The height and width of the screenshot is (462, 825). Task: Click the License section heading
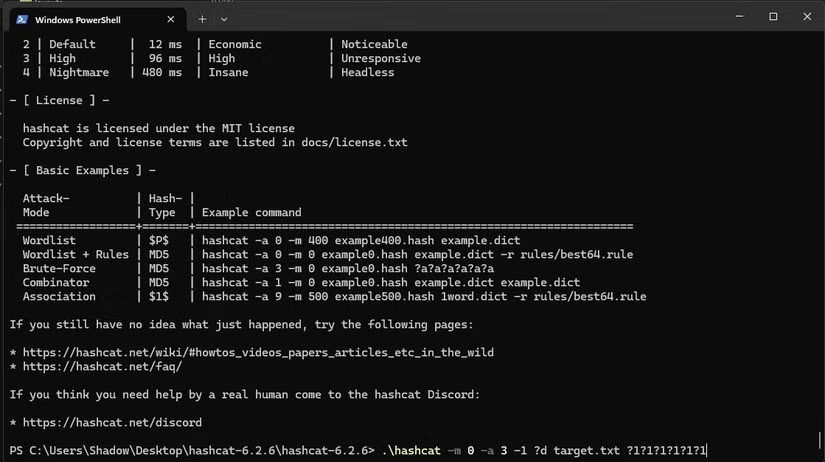tap(60, 100)
